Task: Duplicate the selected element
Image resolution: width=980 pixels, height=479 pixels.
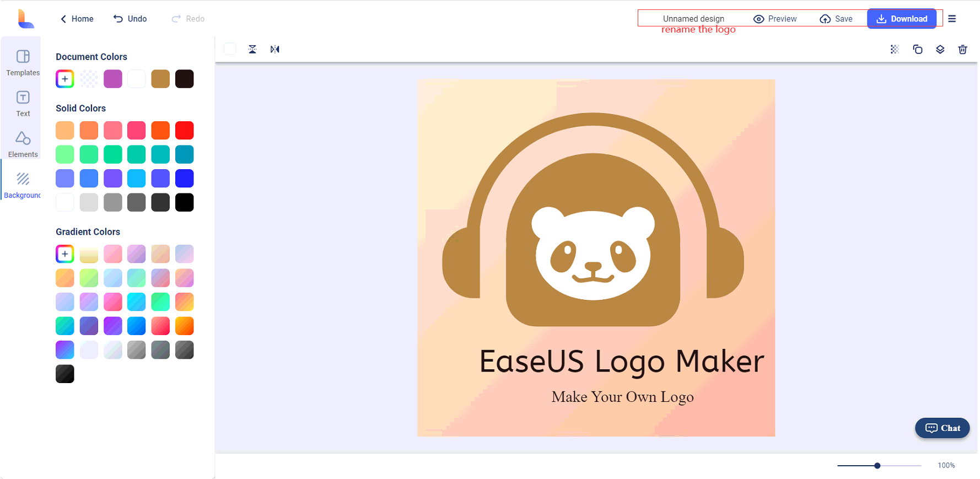Action: tap(918, 49)
